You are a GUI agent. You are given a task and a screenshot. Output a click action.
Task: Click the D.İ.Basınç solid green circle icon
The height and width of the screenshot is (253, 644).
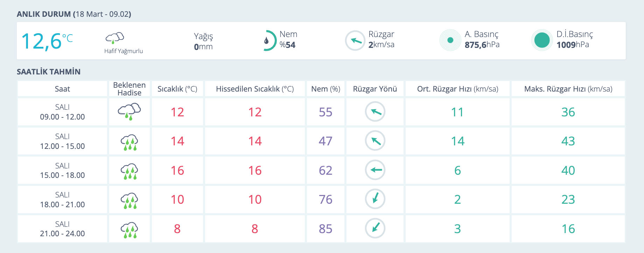pos(542,40)
